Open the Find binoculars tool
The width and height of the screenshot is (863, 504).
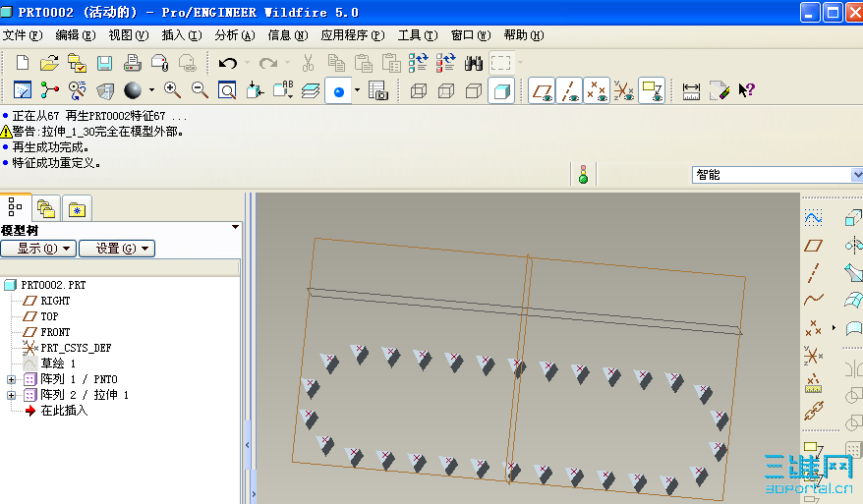coord(474,63)
